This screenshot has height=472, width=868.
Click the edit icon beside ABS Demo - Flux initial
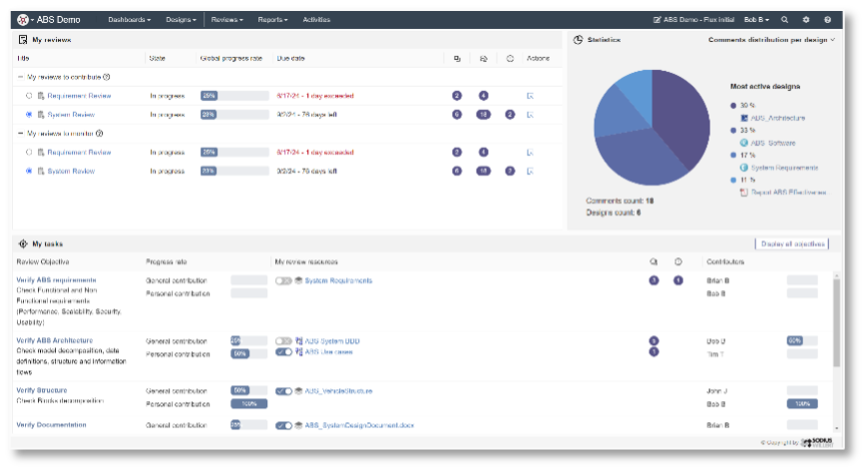[x=656, y=19]
